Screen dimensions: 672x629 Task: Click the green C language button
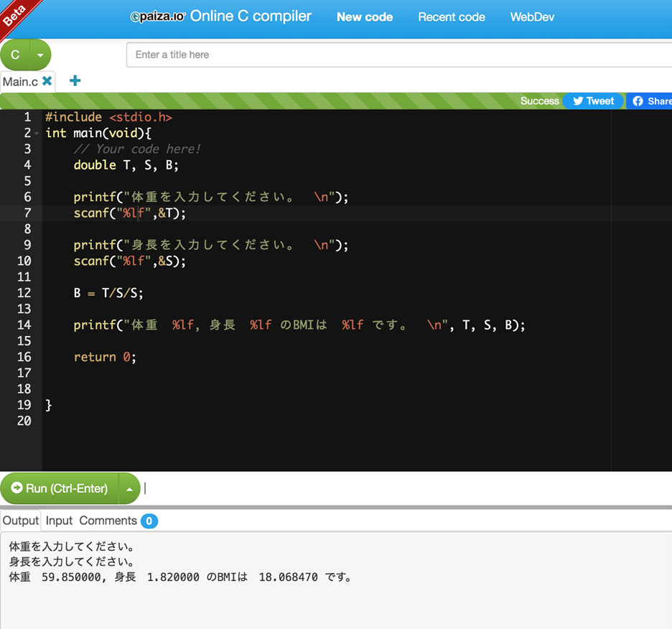point(15,55)
